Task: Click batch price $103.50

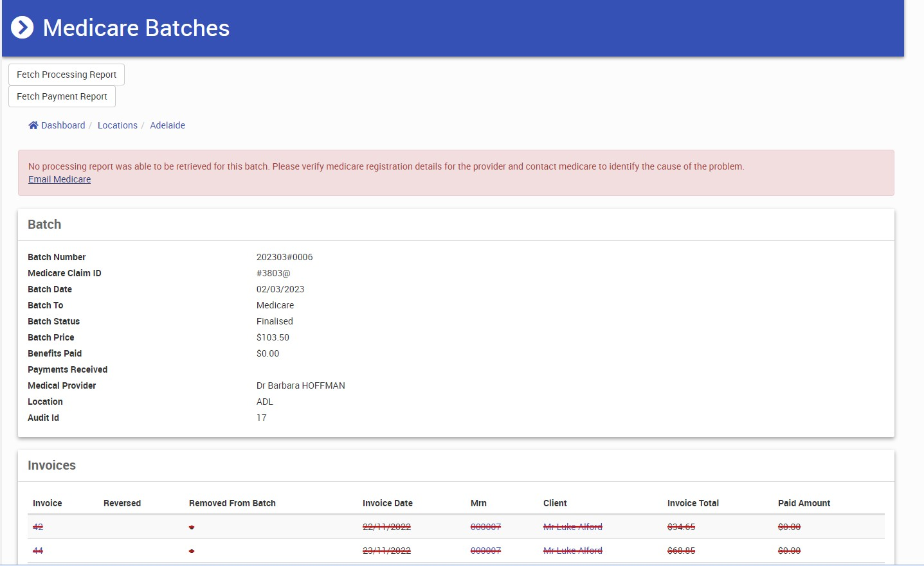Action: point(273,337)
